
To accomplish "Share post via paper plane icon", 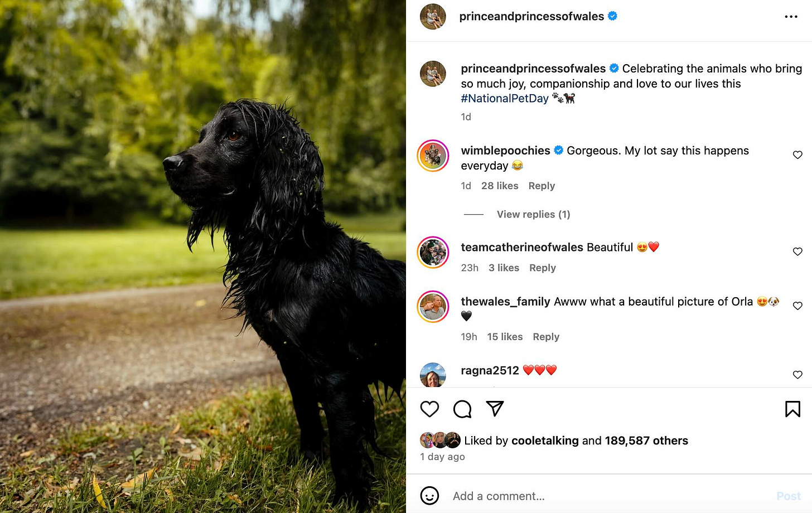I will pyautogui.click(x=495, y=409).
